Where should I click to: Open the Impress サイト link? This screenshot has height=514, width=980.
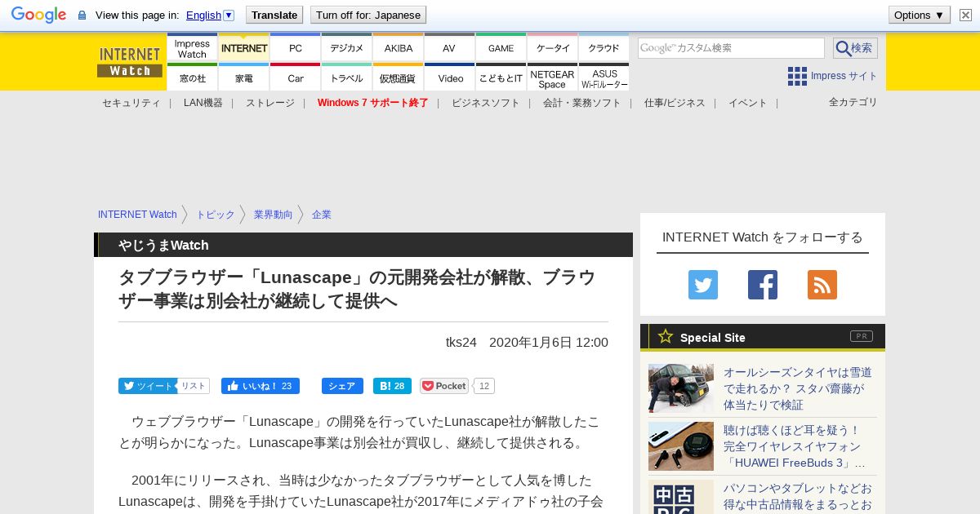point(844,76)
